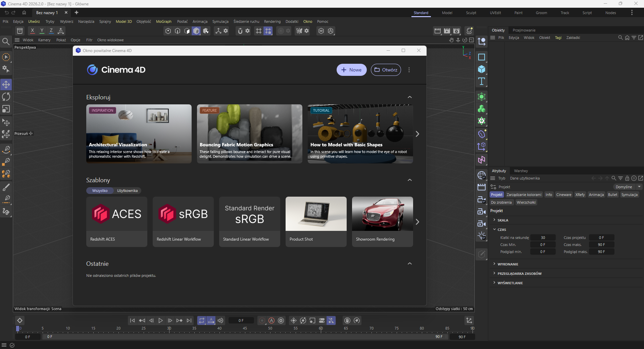Add a Cube primitive from the object palette
The width and height of the screenshot is (644, 349).
(x=482, y=69)
